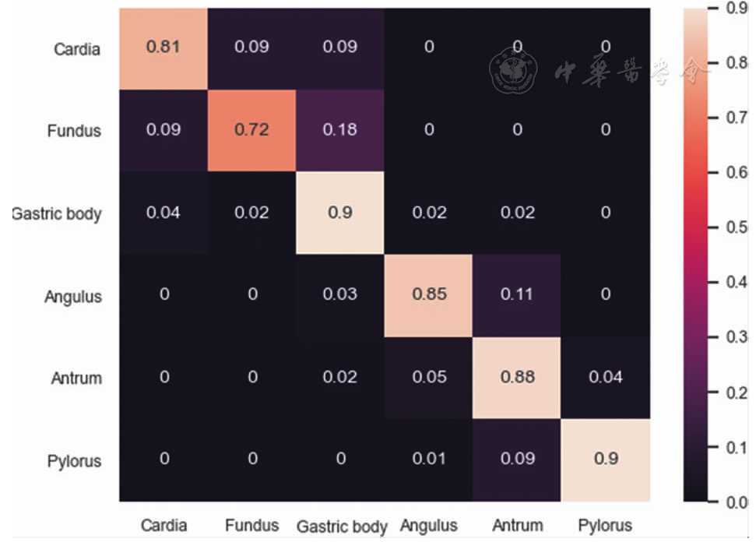This screenshot has width=756, height=542.
Task: Click the Angulus column label at bottom
Action: (x=429, y=526)
